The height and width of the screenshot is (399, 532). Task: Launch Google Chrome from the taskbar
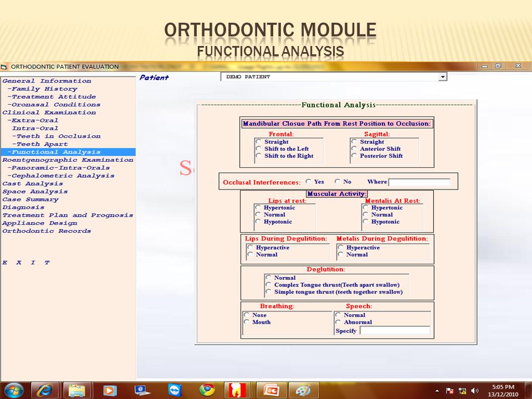point(207,390)
